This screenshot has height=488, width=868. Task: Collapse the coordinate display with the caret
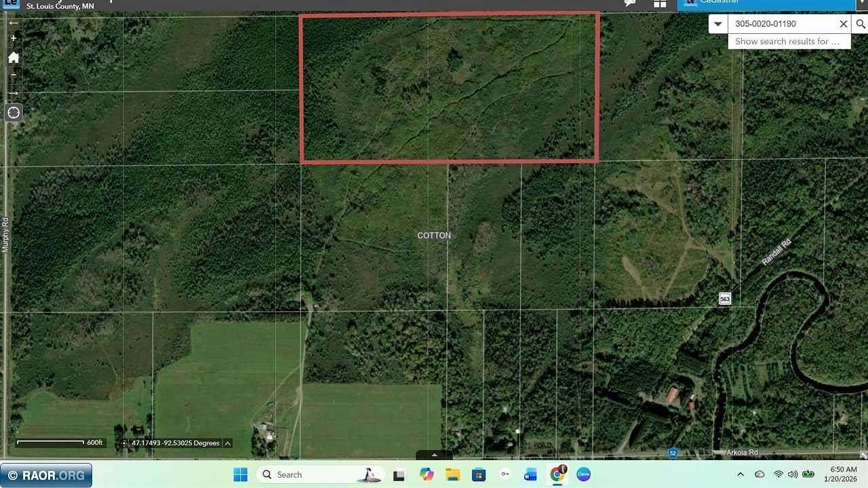click(226, 443)
